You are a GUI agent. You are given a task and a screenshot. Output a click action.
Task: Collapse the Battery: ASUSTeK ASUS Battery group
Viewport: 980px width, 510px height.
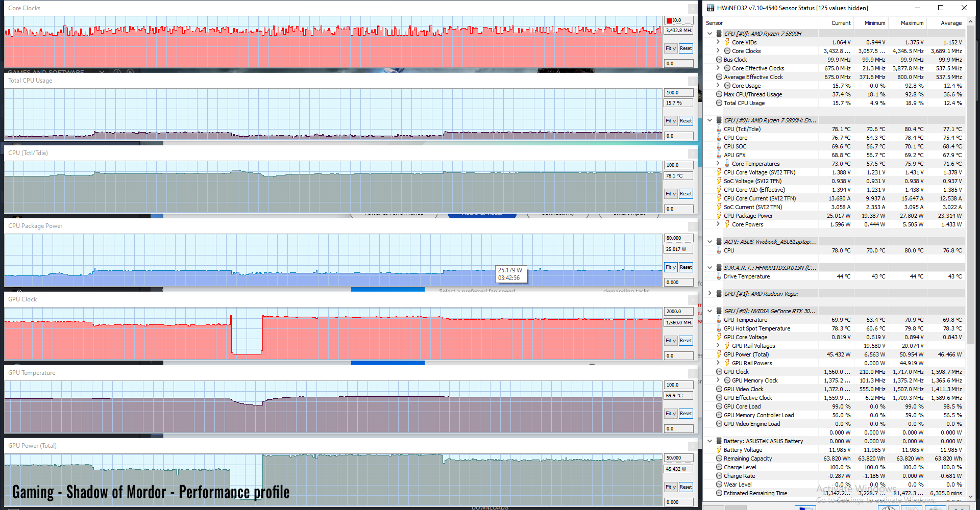(709, 441)
